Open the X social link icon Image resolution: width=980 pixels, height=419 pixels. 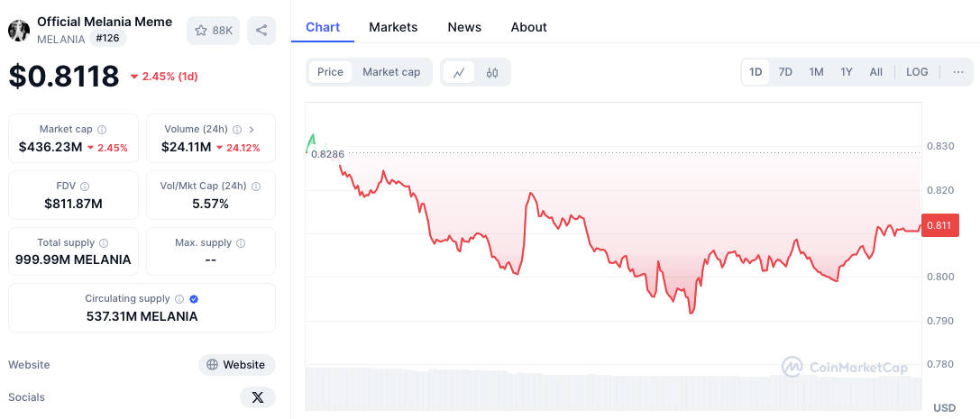click(258, 397)
